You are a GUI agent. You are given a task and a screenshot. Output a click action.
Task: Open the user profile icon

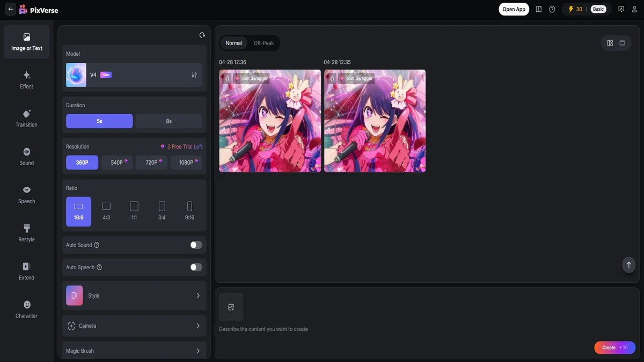point(634,9)
